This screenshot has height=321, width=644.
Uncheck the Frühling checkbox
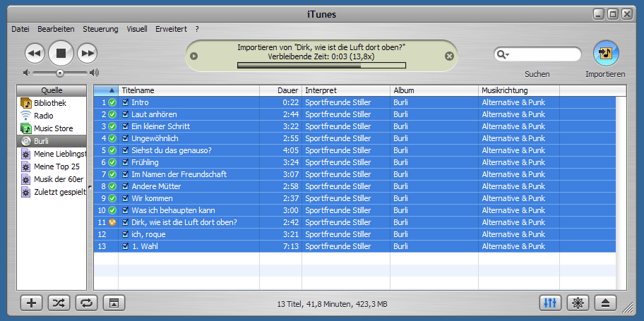click(x=125, y=162)
